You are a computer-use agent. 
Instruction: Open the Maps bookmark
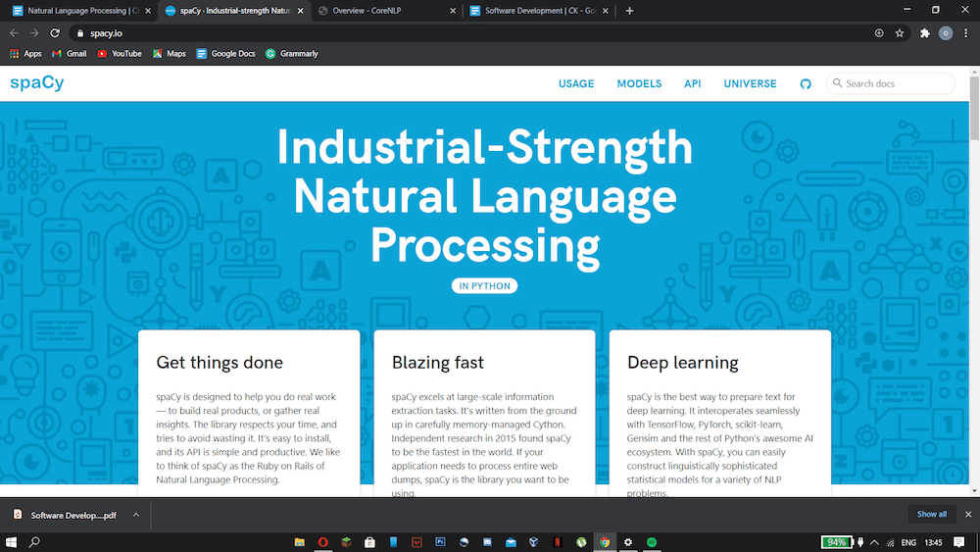pos(170,54)
